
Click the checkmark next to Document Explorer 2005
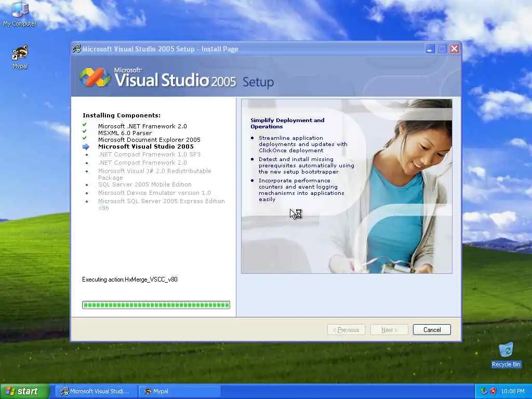point(85,138)
